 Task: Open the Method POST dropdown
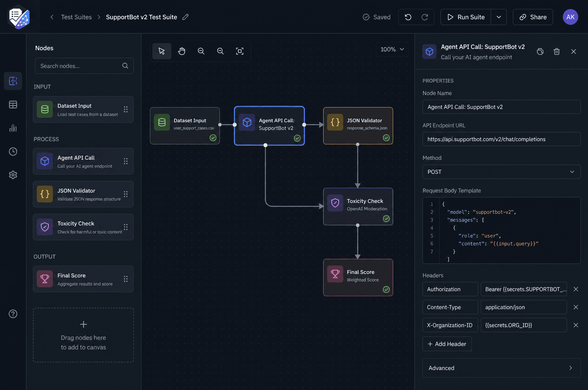coord(501,172)
